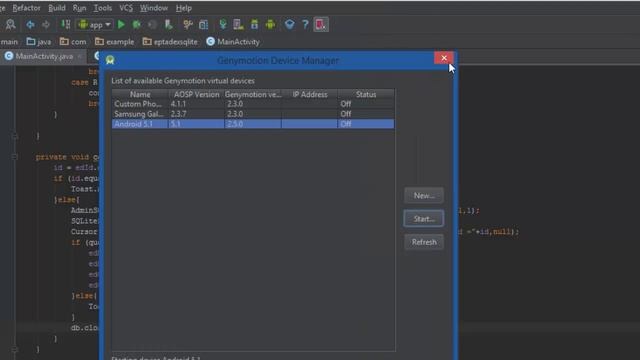Open the Tools menu
The image size is (640, 360).
click(102, 8)
